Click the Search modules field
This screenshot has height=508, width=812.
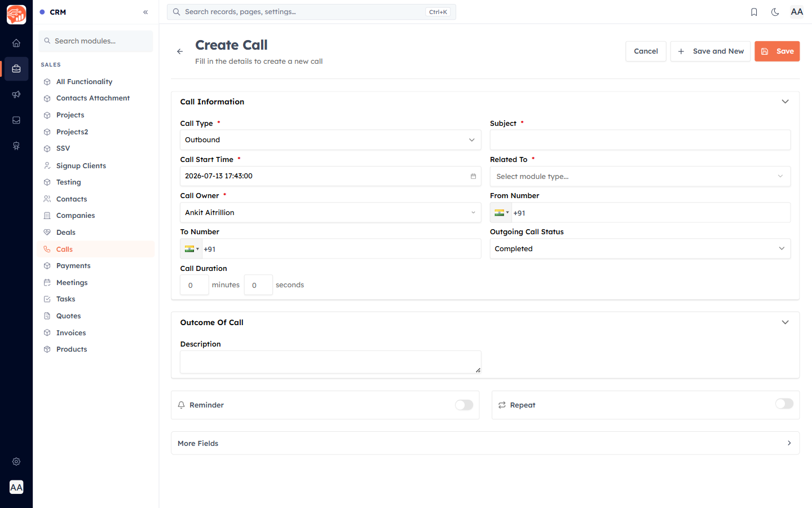pos(96,41)
